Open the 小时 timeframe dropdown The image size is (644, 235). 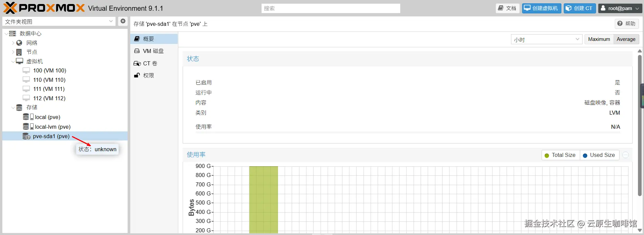pos(546,39)
